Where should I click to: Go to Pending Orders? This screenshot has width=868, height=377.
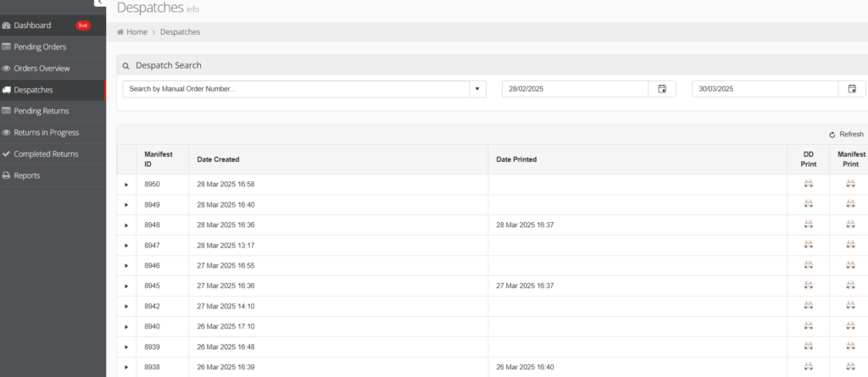(x=53, y=47)
